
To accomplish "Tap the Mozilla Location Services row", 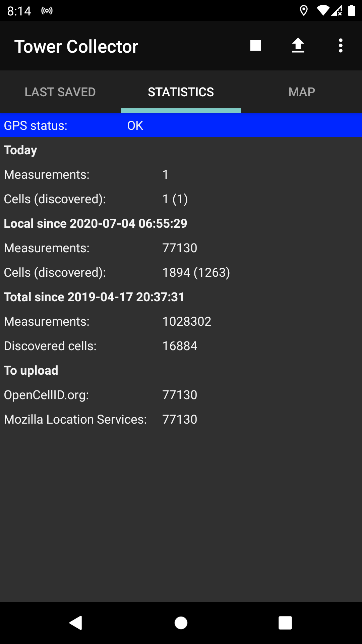I will point(101,419).
